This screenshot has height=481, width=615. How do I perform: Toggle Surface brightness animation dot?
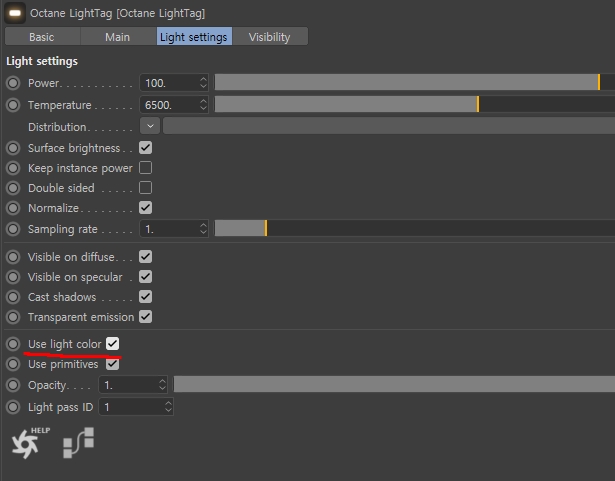13,148
